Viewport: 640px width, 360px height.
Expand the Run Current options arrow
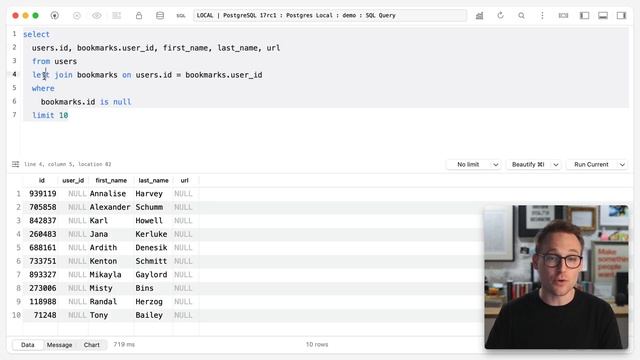pyautogui.click(x=622, y=164)
